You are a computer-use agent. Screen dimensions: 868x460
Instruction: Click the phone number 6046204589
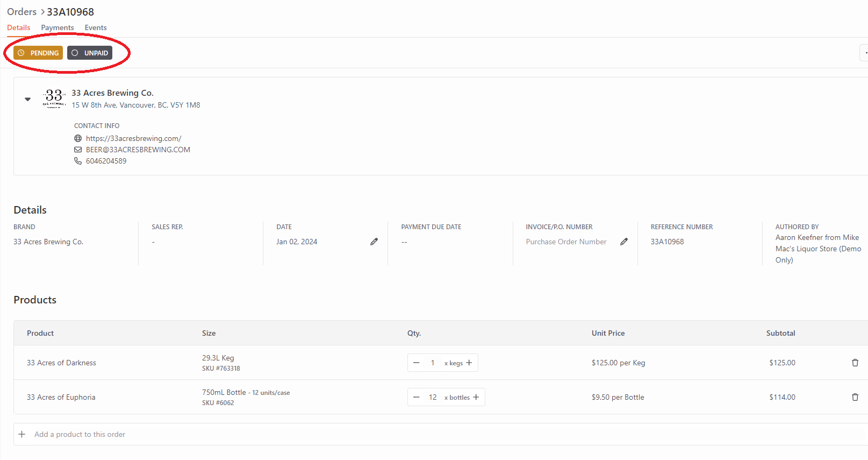pyautogui.click(x=106, y=161)
